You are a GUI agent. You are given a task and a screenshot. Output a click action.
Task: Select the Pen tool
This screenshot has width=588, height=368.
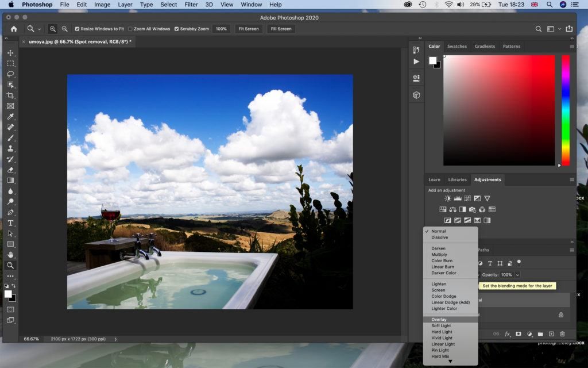(10, 212)
